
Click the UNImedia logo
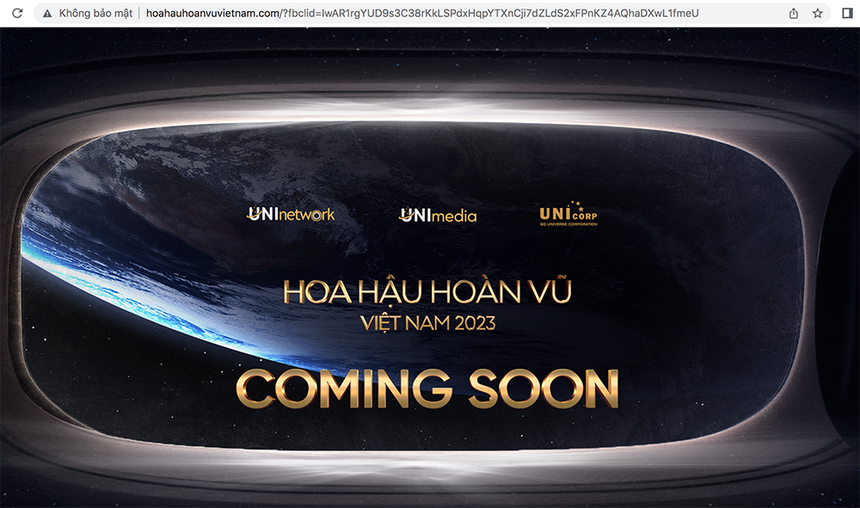[438, 215]
